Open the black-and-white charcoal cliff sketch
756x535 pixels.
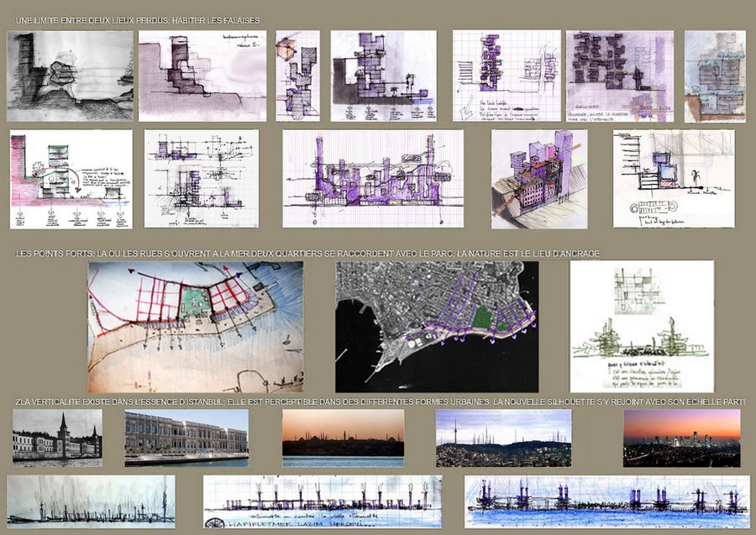pyautogui.click(x=70, y=76)
